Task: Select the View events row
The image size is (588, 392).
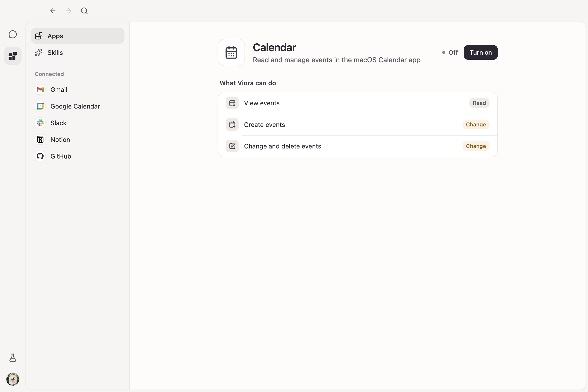Action: [357, 103]
